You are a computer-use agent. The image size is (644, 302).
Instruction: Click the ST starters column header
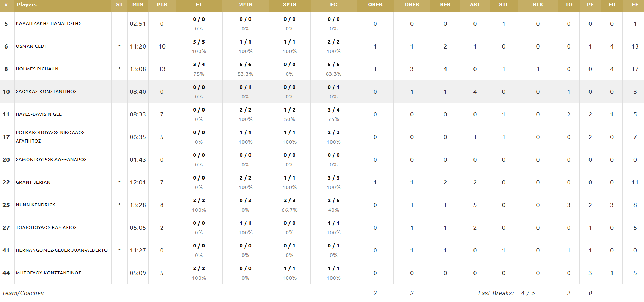pos(119,5)
